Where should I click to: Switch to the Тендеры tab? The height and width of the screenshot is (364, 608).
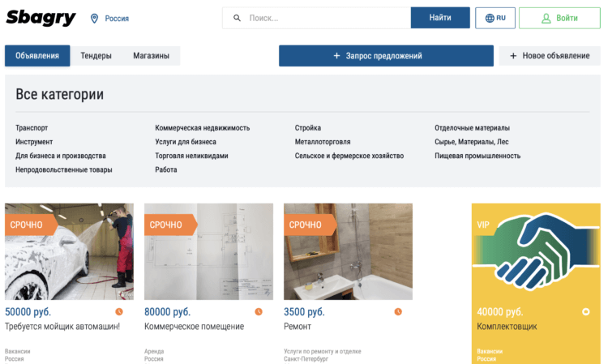point(96,56)
